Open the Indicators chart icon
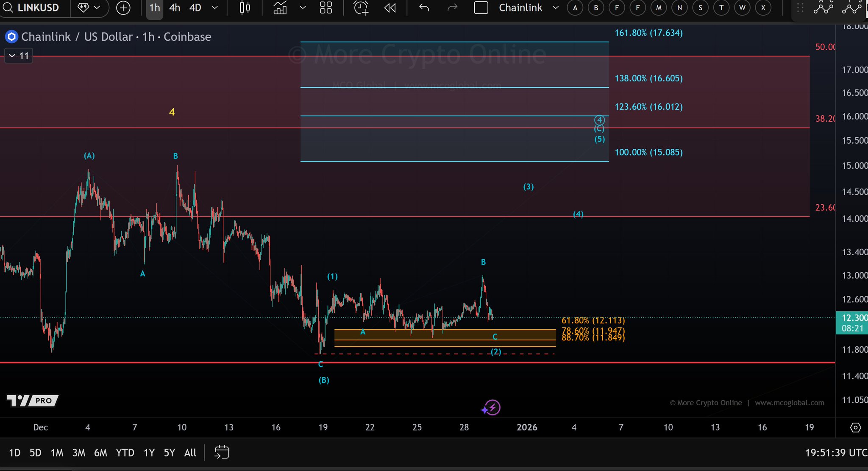868x471 pixels. (x=280, y=8)
